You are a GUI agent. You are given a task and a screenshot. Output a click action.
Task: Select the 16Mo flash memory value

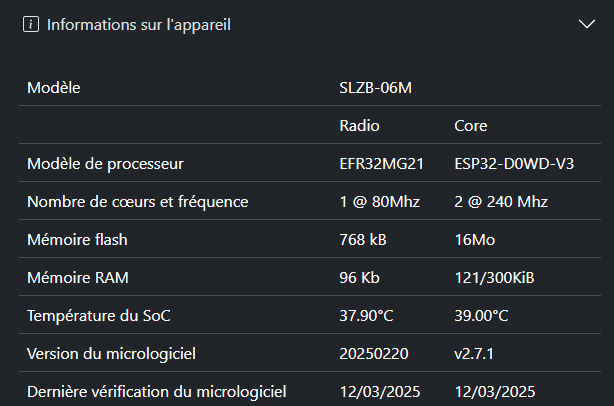pyautogui.click(x=475, y=240)
